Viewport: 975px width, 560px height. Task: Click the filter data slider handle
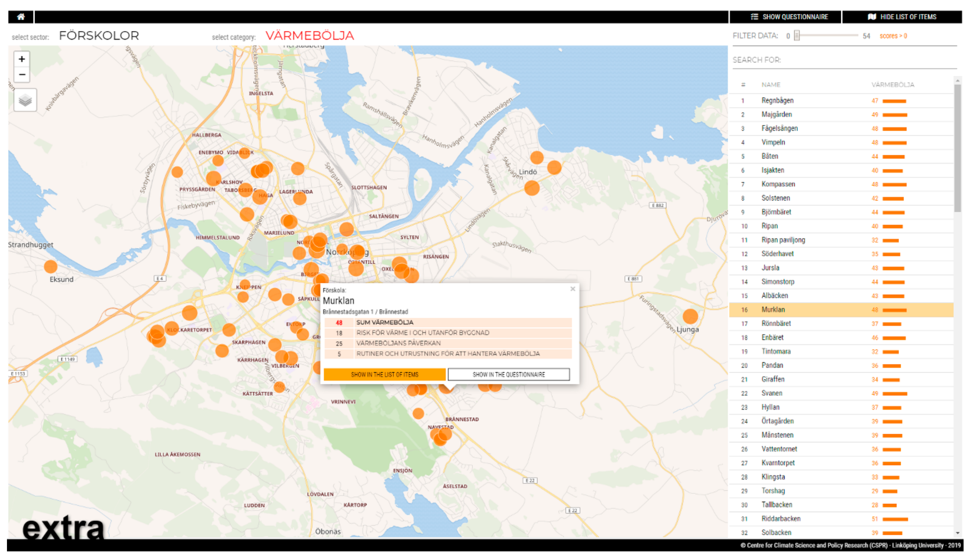pyautogui.click(x=797, y=36)
